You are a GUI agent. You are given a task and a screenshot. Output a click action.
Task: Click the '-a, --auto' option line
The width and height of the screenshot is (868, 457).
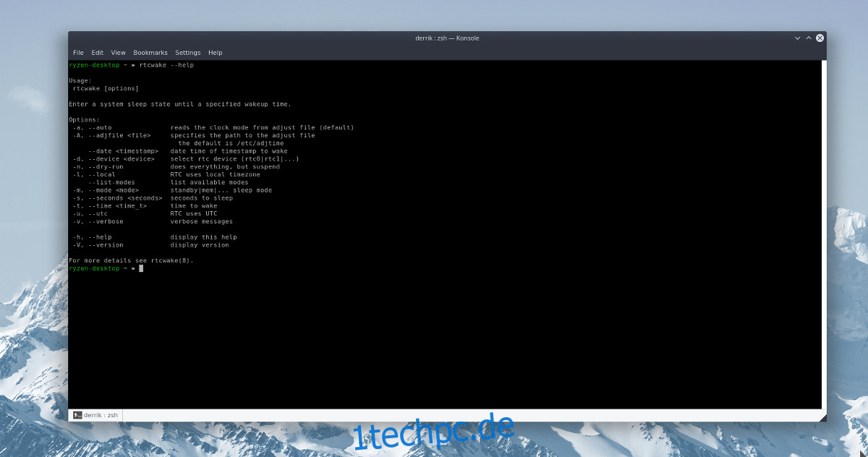[213, 127]
